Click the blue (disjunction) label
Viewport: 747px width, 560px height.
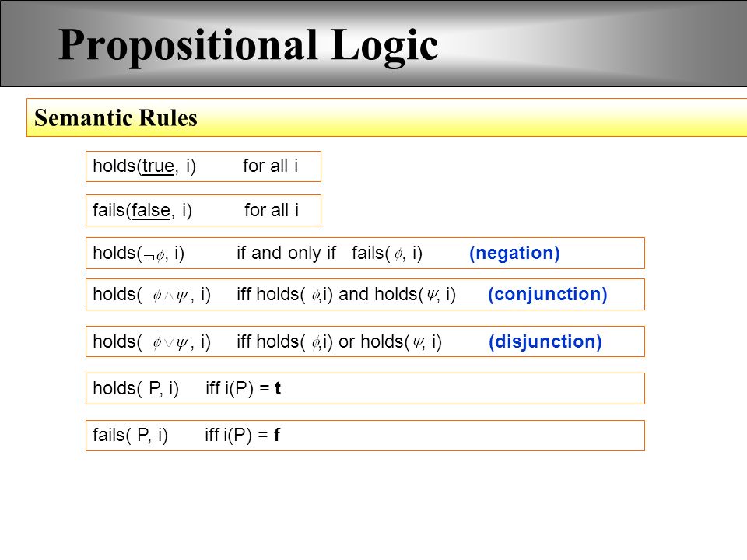(x=545, y=341)
